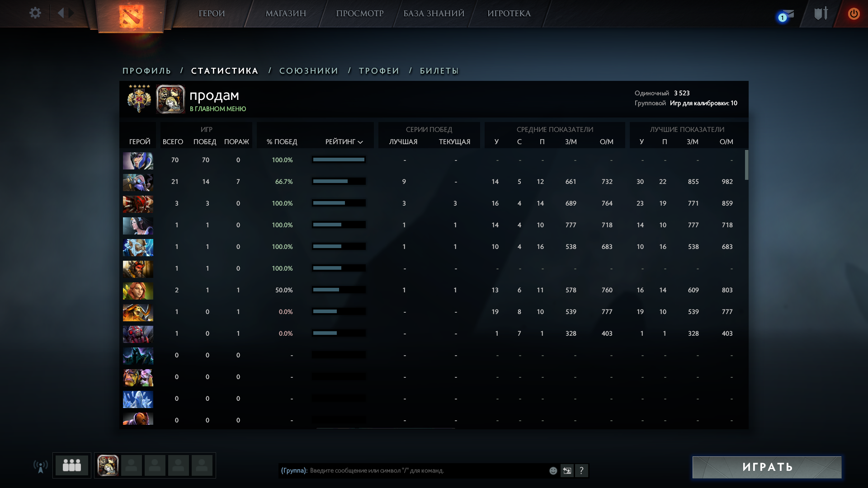Viewport: 868px width, 488px height.
Task: Toggle the voice chat broadcast icon
Action: point(40,466)
